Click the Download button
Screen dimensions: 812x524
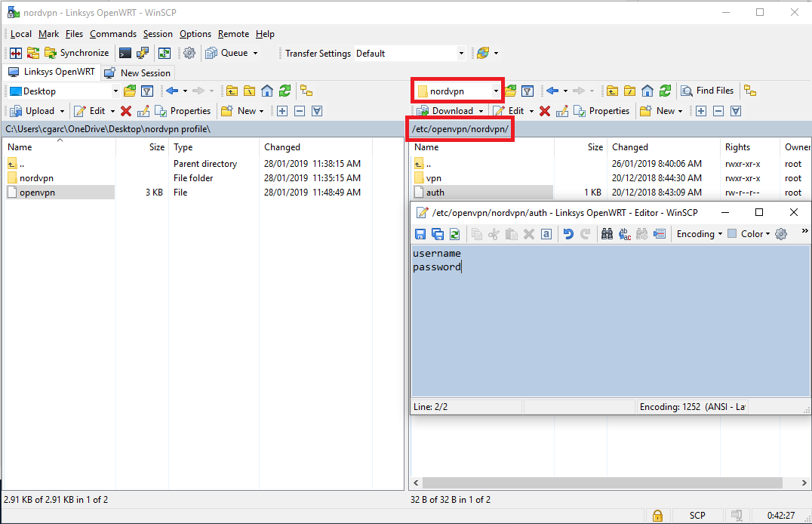click(x=445, y=111)
